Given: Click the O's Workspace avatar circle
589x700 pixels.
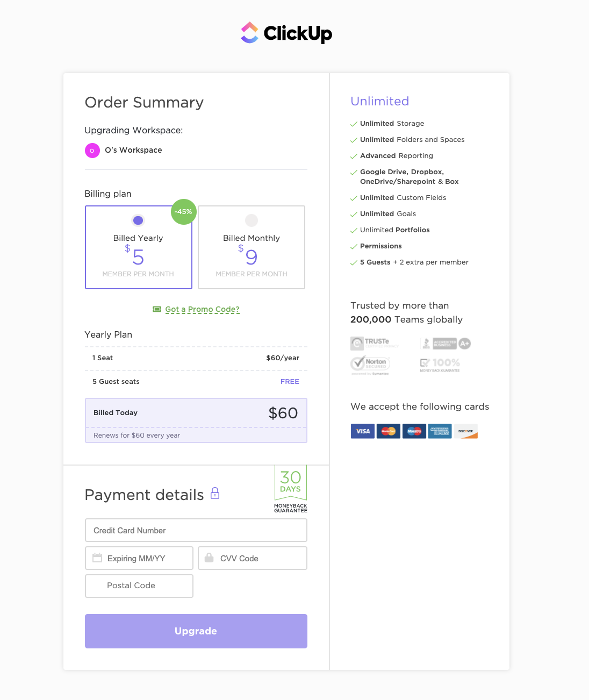Looking at the screenshot, I should 92,151.
